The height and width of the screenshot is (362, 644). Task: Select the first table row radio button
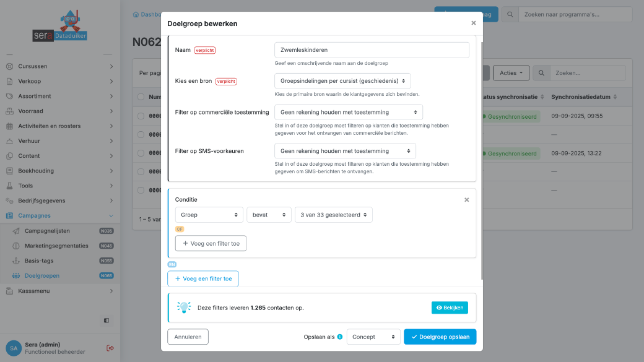(x=141, y=116)
